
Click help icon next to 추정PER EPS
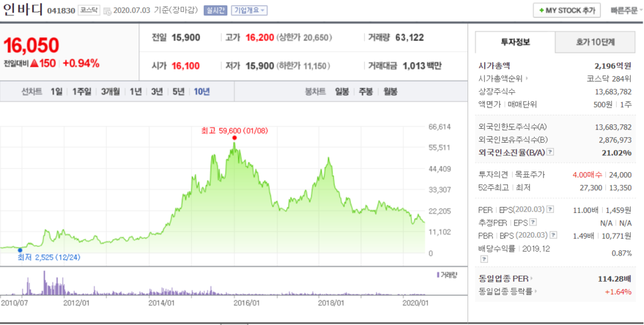533,223
